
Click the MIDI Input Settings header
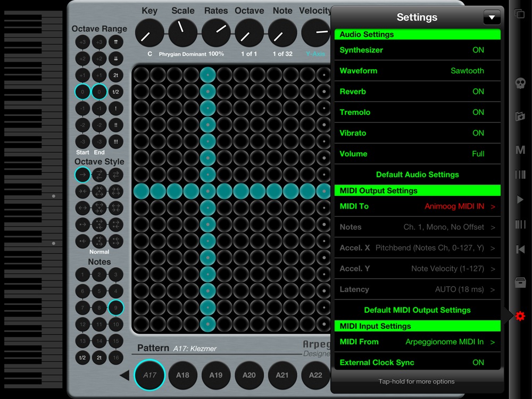click(417, 326)
